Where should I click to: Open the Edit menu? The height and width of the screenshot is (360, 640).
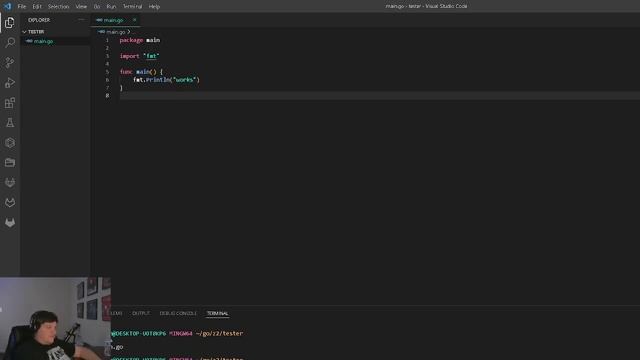(x=37, y=7)
